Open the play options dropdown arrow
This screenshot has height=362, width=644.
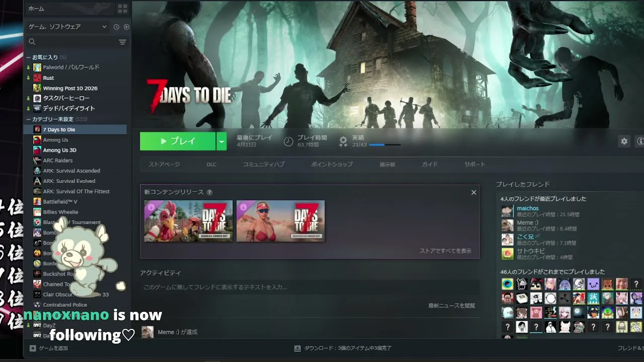[221, 141]
